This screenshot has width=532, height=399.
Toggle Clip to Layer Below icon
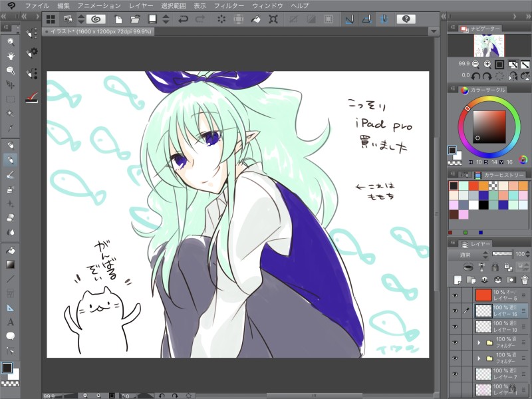point(468,267)
